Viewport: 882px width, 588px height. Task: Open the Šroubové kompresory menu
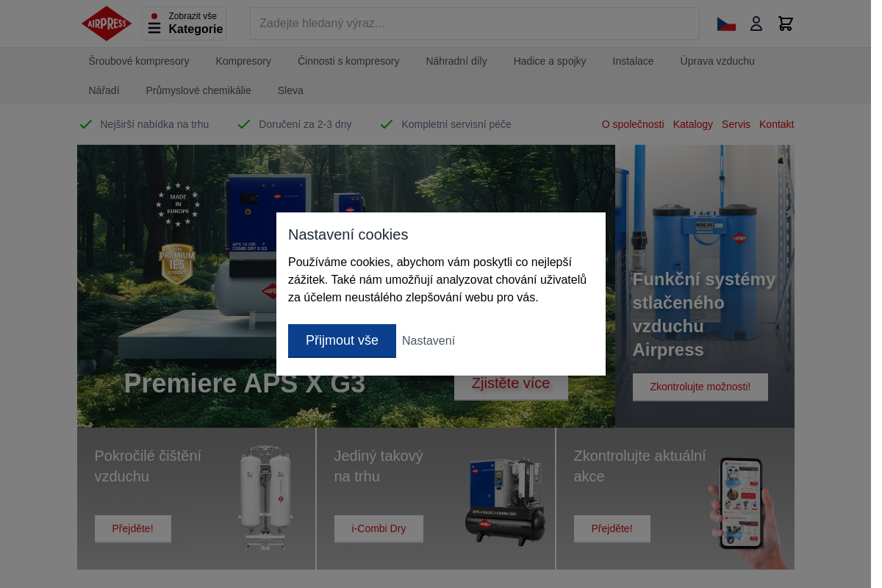(x=139, y=61)
